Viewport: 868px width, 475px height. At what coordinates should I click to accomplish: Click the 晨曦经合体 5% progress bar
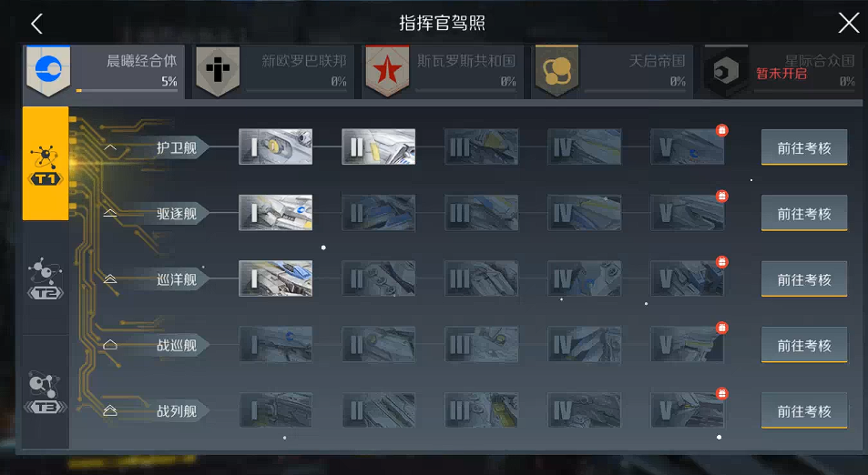pos(127,90)
